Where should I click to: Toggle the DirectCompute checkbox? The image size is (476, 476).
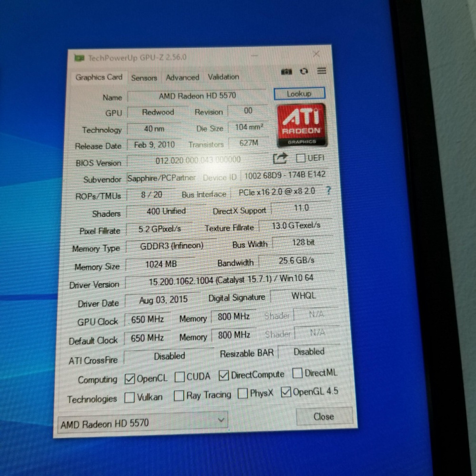click(x=224, y=375)
